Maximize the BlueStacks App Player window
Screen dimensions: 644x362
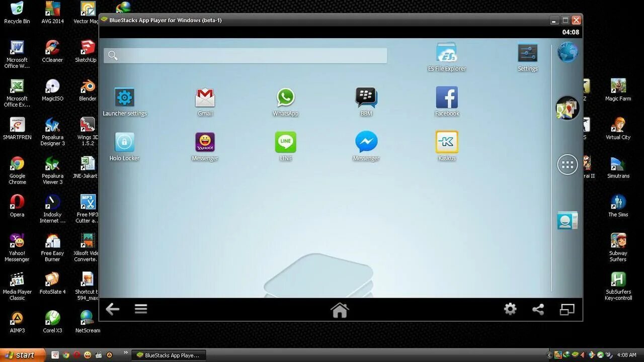coord(565,20)
